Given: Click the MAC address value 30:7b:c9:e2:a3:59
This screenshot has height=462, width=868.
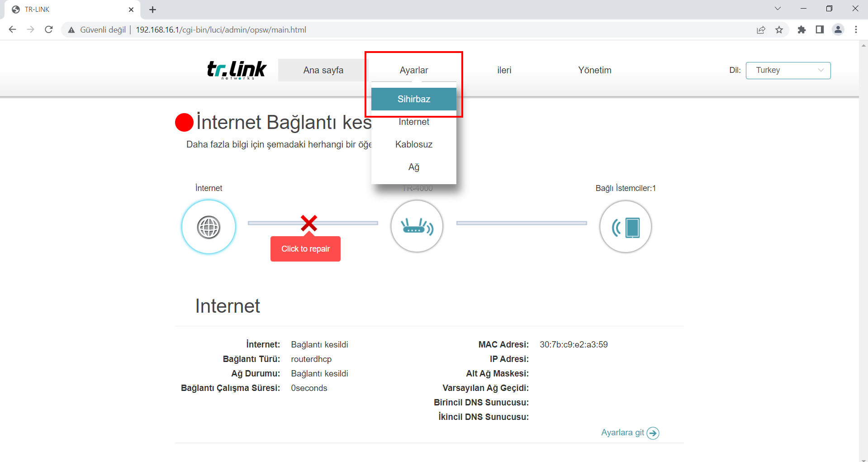Looking at the screenshot, I should click(x=574, y=345).
